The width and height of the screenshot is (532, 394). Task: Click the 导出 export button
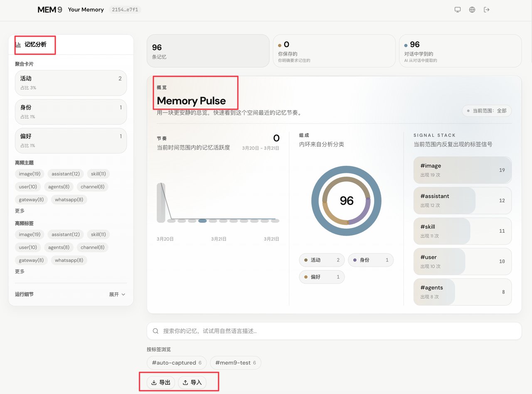161,382
